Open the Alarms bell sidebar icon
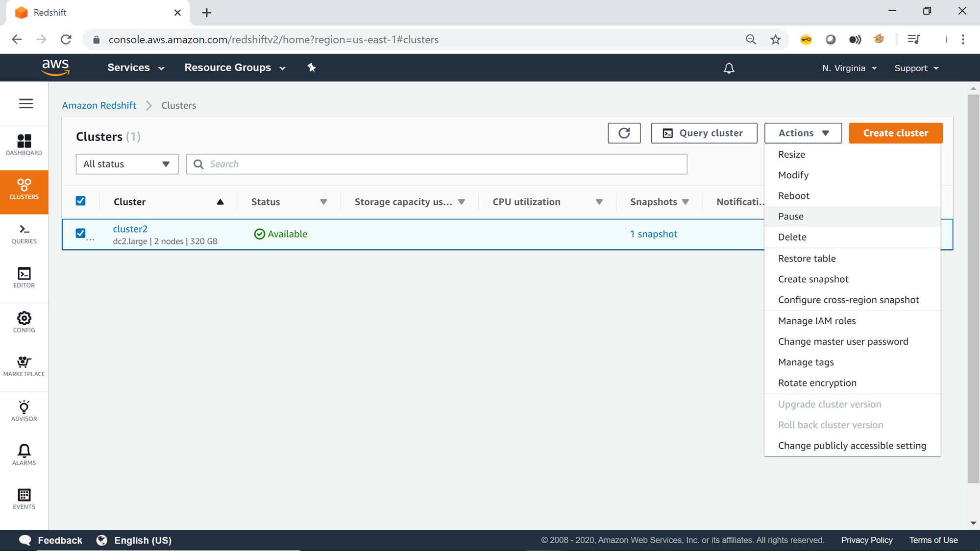This screenshot has height=551, width=980. pos(24,455)
